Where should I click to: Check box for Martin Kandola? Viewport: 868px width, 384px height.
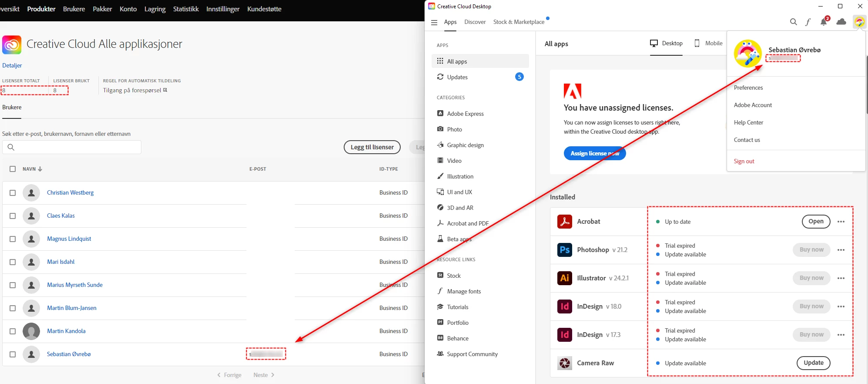point(13,331)
